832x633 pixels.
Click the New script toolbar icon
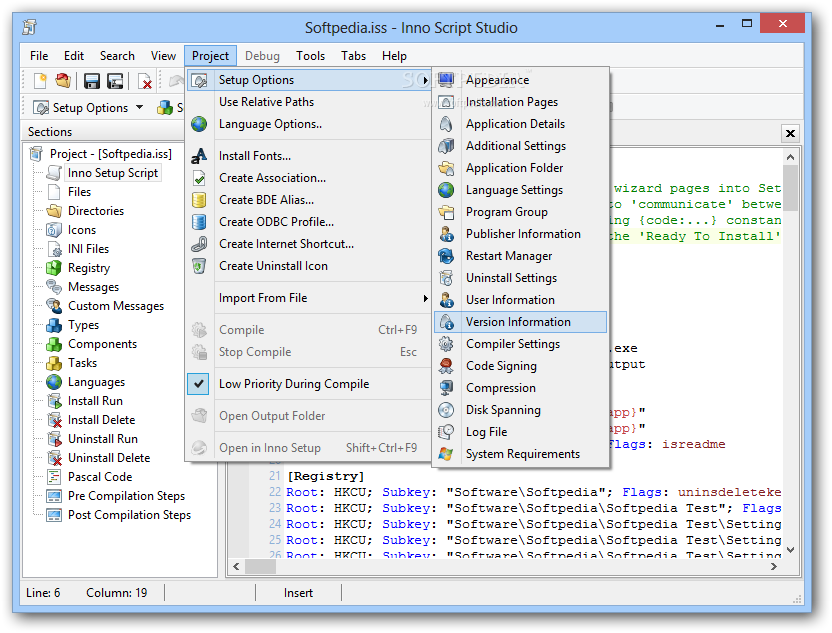point(40,81)
